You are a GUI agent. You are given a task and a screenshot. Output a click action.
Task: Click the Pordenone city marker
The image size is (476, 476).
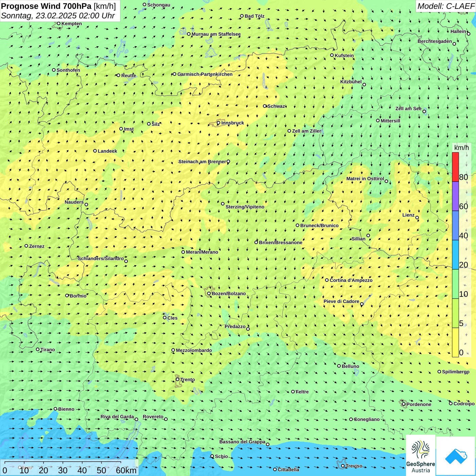coord(404,404)
